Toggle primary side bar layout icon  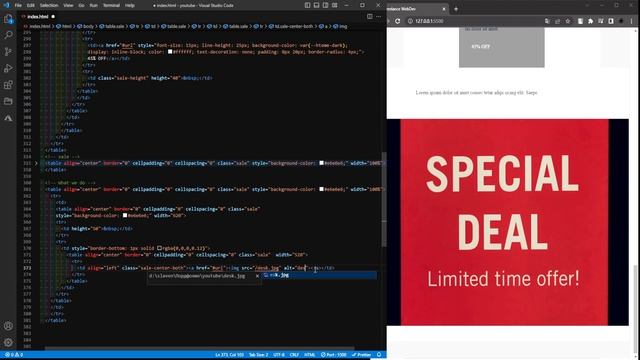[x=307, y=5]
